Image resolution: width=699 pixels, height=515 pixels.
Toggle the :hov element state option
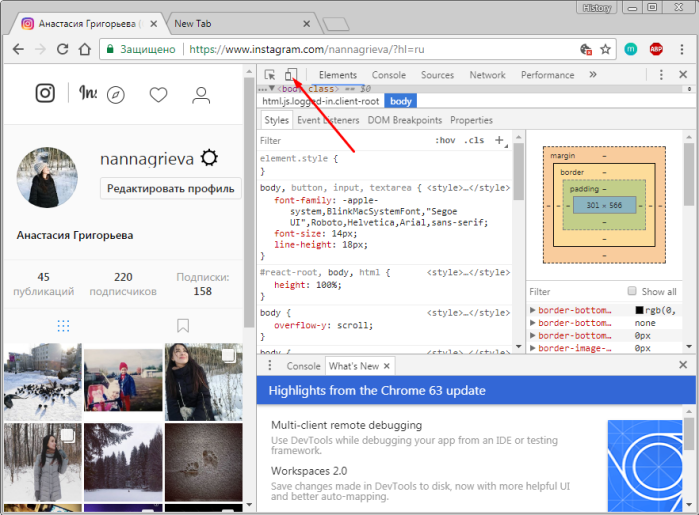(445, 140)
